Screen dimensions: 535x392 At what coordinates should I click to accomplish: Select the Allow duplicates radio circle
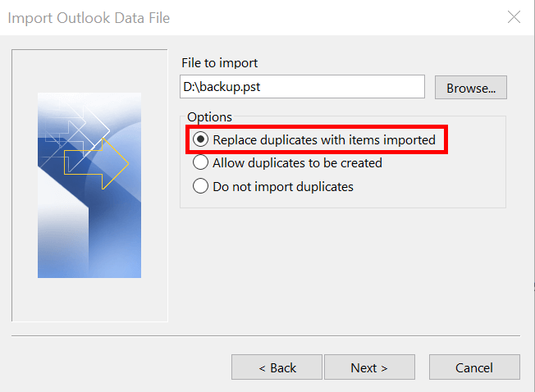(200, 162)
